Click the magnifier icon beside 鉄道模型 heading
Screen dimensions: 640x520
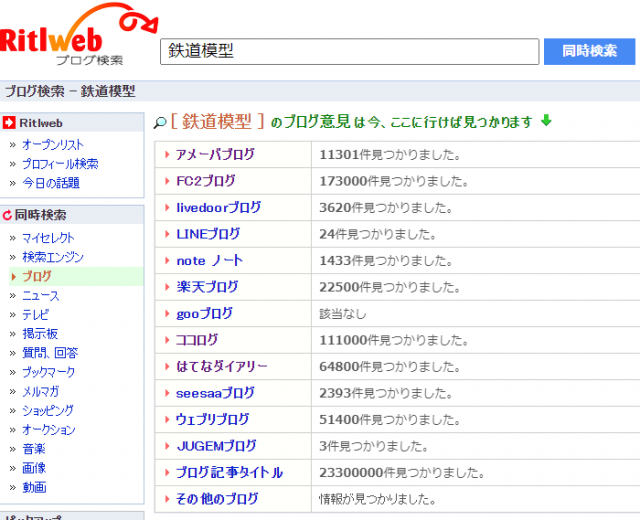tap(160, 122)
